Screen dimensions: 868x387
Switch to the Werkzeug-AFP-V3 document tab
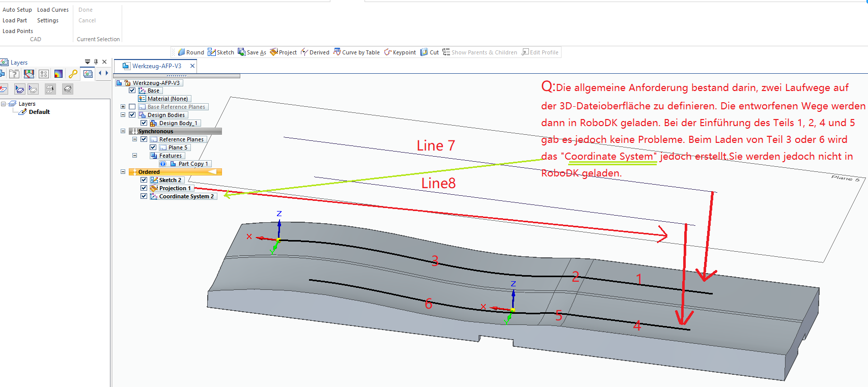click(156, 66)
